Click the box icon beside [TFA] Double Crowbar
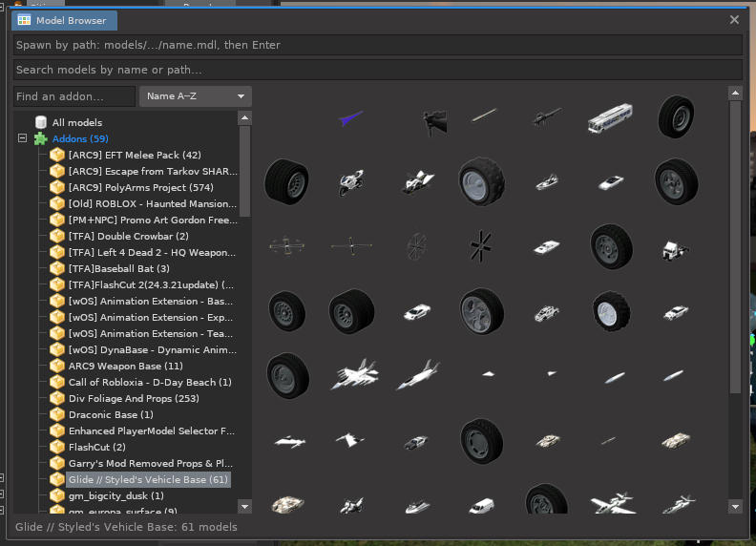756x546 pixels. click(57, 236)
